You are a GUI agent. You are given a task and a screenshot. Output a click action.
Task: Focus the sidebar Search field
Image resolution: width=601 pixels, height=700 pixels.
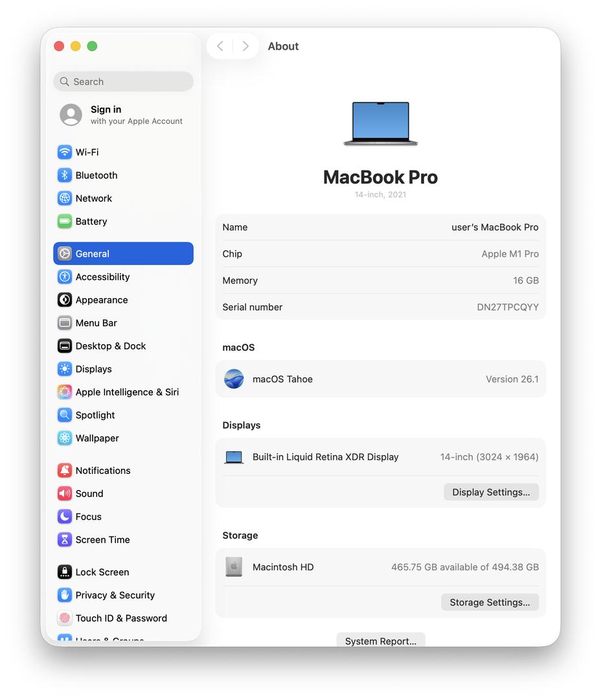(x=124, y=81)
